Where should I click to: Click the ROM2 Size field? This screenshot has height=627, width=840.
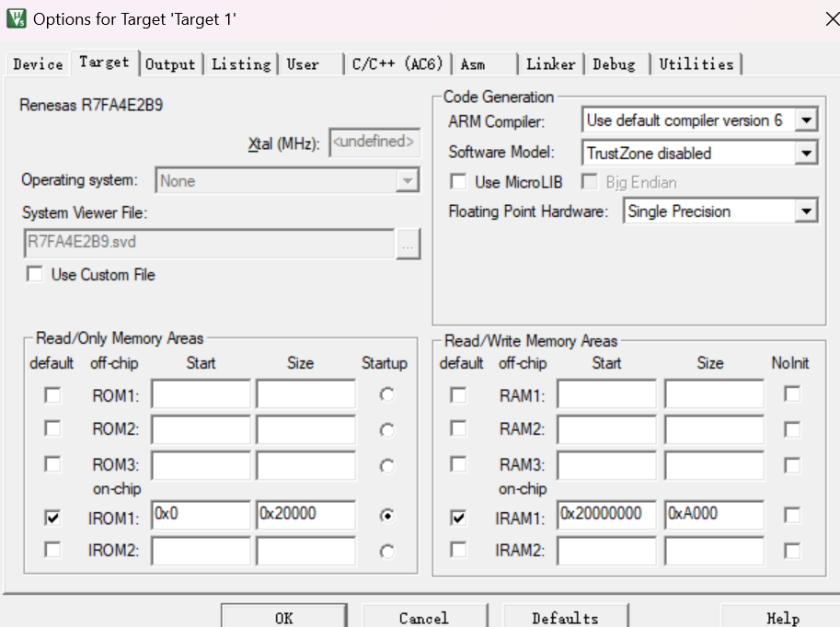[305, 429]
